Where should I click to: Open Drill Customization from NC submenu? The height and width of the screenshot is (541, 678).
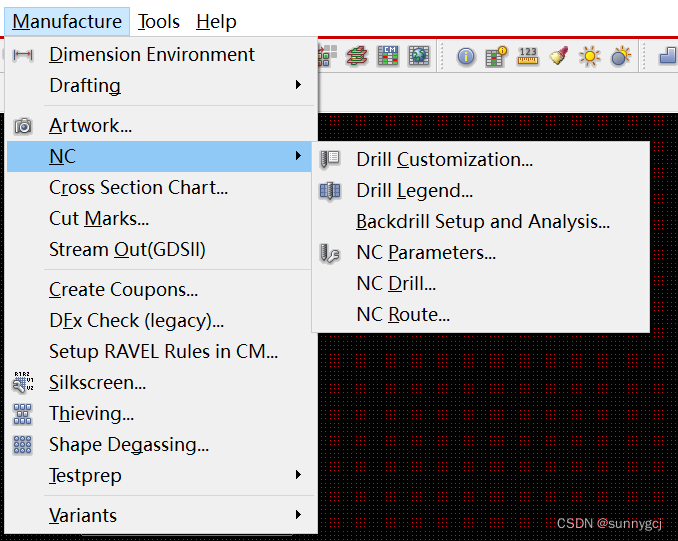444,159
